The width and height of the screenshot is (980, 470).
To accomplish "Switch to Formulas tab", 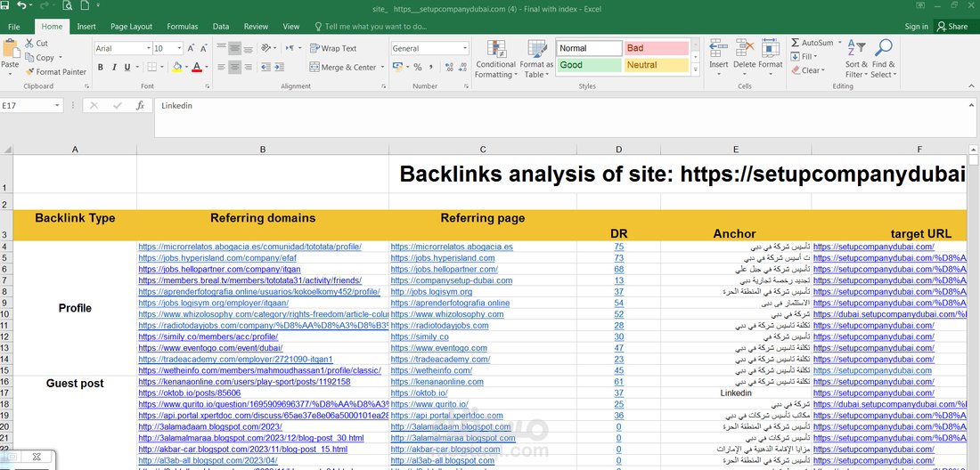I will coord(183,27).
